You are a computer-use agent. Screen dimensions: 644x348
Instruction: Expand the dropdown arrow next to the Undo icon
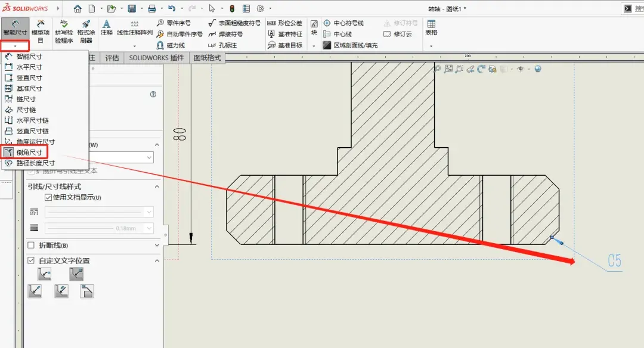point(181,8)
